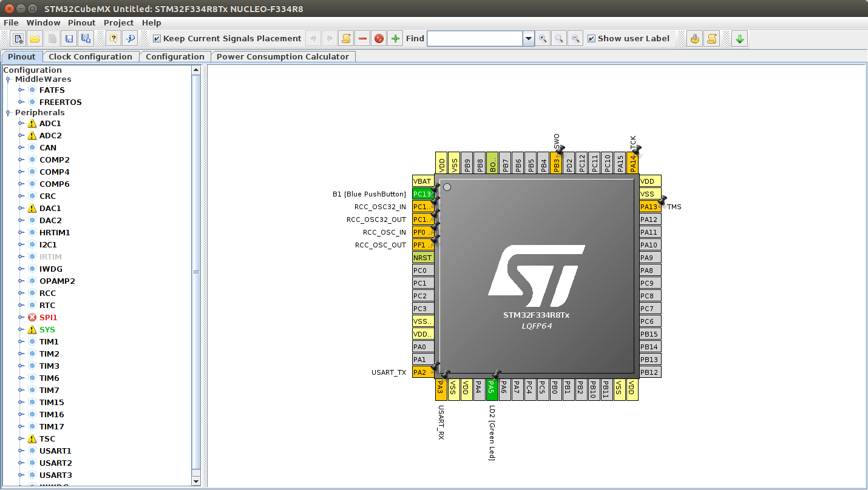868x490 pixels.
Task: Click the PA5 green LED pin
Action: click(492, 389)
